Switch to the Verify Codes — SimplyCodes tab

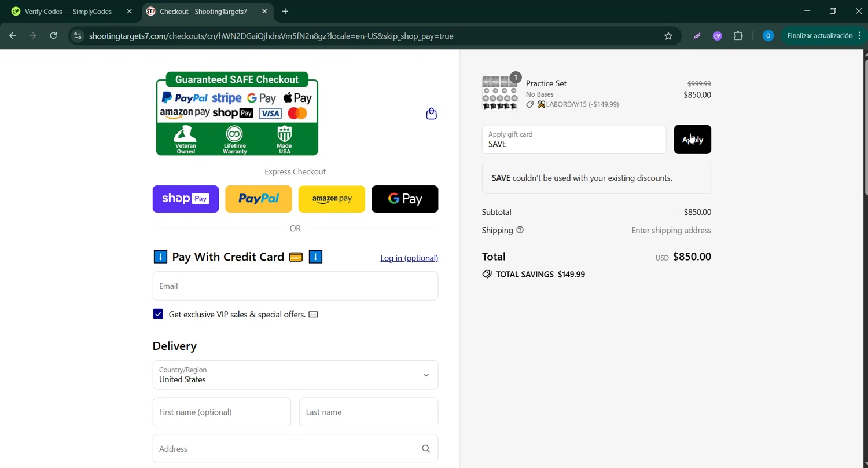click(x=68, y=12)
